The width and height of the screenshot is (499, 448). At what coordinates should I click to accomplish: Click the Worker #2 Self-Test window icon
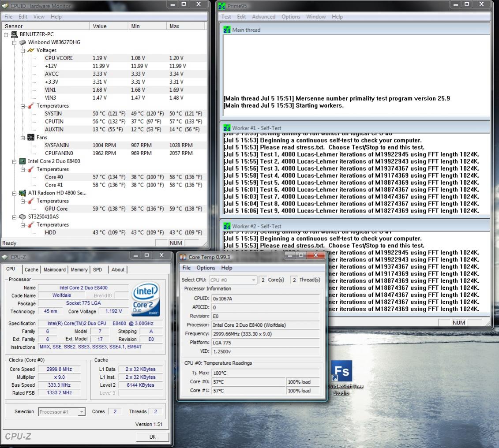click(227, 226)
